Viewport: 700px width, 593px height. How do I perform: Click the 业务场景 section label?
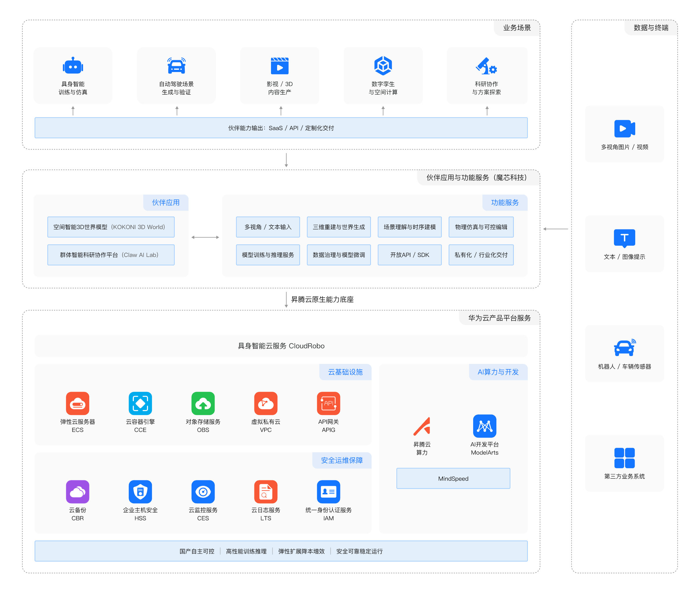point(517,28)
